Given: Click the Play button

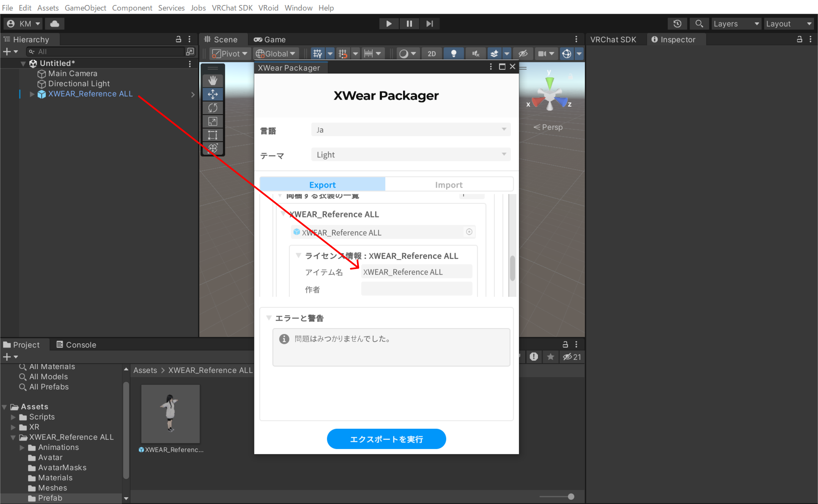Looking at the screenshot, I should (x=389, y=24).
